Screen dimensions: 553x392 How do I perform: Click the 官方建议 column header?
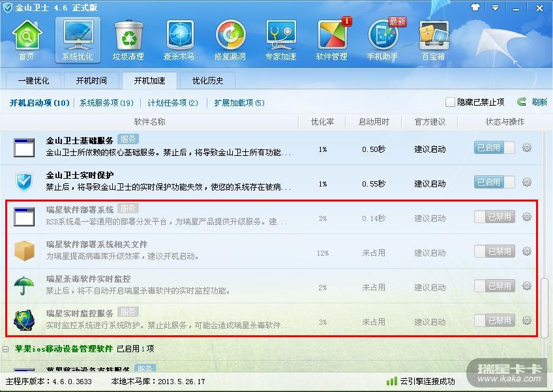coord(430,122)
